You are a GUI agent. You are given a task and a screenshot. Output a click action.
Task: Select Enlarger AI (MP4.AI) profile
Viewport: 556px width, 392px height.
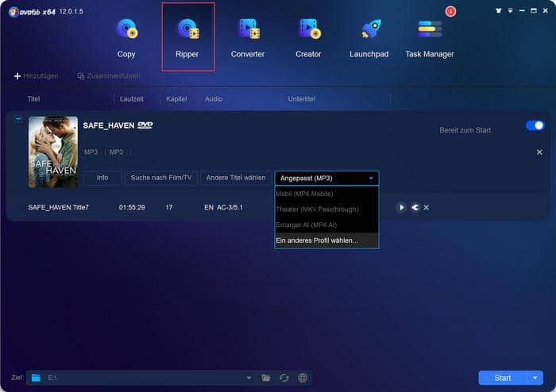pos(326,225)
